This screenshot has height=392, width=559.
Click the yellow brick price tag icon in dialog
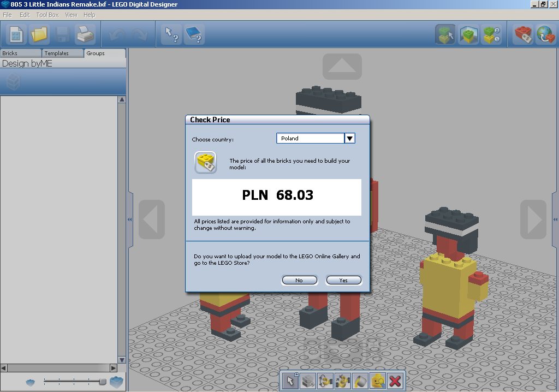205,163
